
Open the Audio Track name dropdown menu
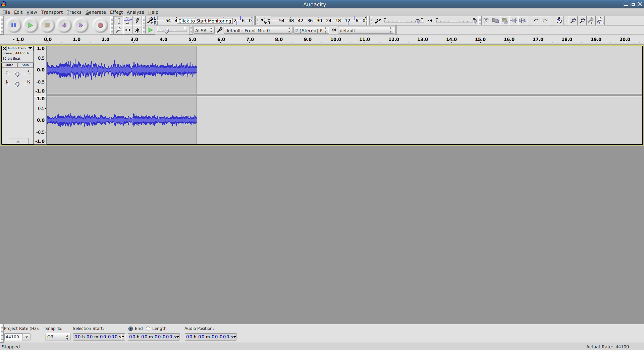pos(20,48)
